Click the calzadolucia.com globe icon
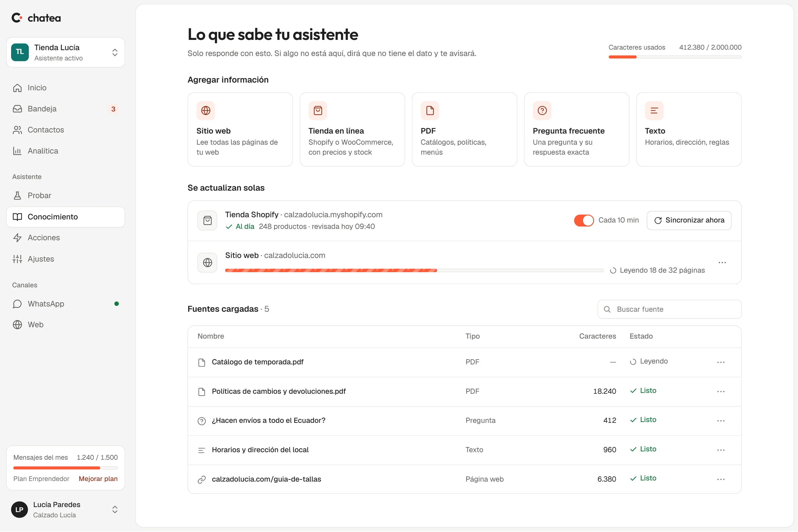 [x=207, y=263]
